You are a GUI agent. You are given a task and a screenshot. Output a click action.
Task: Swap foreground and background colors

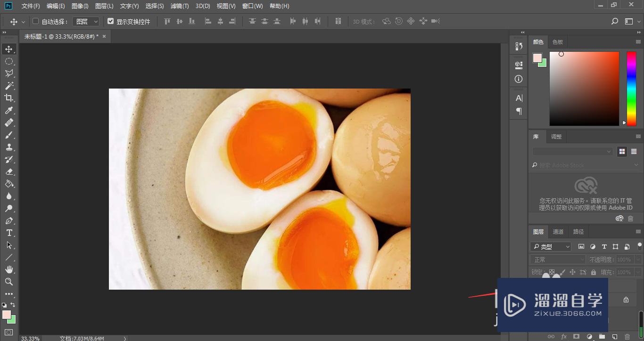tap(13, 305)
